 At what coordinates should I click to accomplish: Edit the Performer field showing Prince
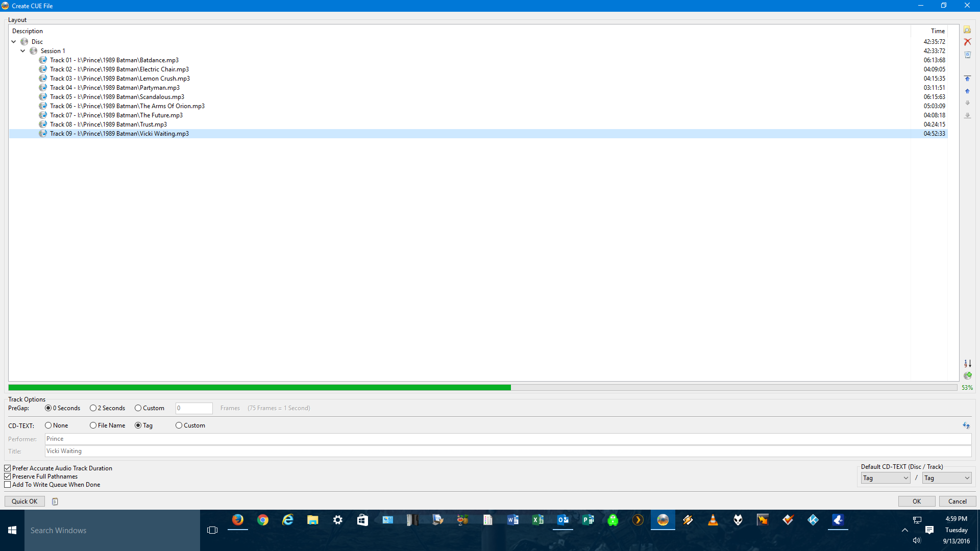[204, 439]
